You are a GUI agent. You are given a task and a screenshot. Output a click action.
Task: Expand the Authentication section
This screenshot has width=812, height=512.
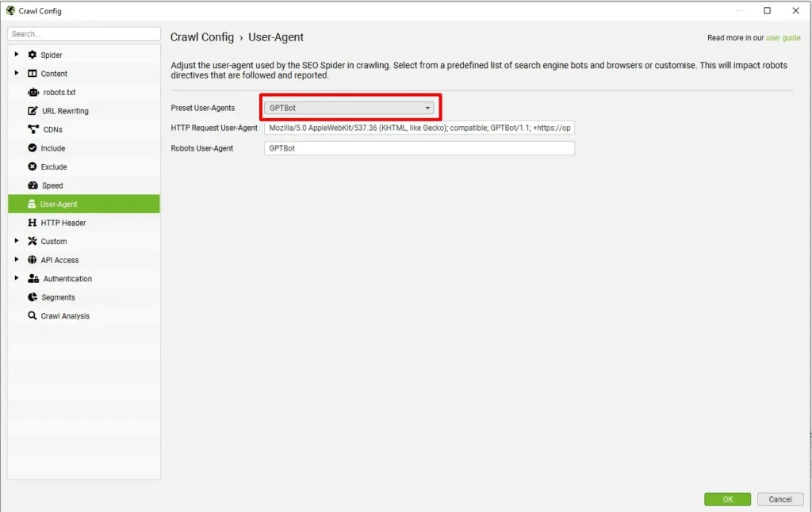(16, 278)
